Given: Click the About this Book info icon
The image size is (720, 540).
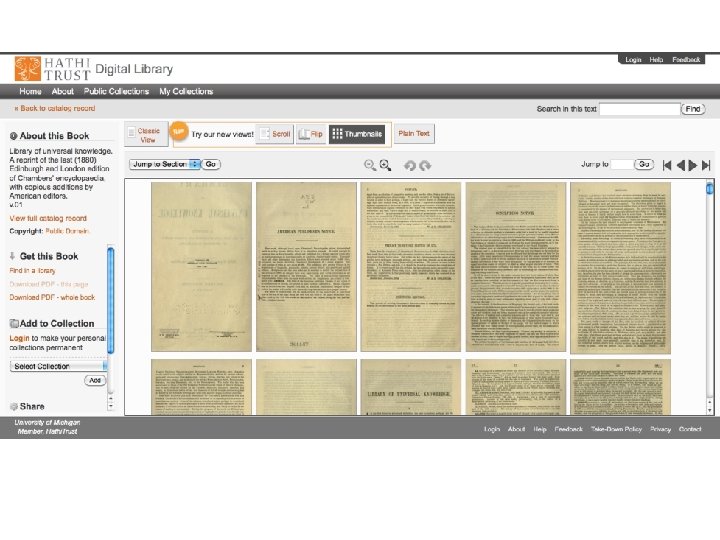Looking at the screenshot, I should [14, 136].
